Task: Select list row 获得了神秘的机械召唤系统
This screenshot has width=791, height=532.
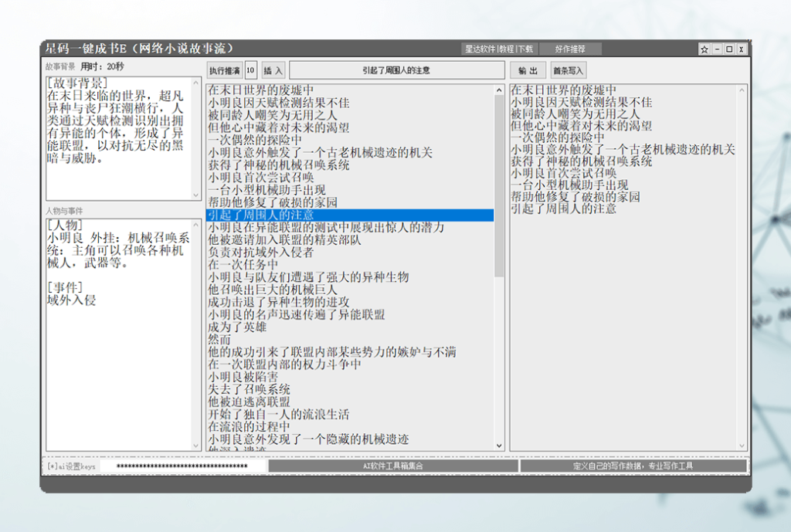Action: click(350, 165)
